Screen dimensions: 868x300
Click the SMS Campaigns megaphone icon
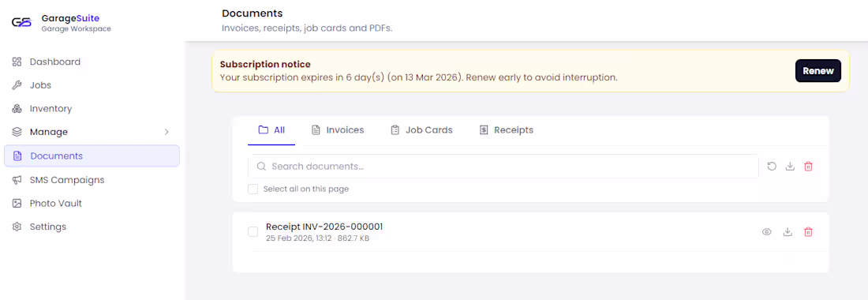point(17,180)
